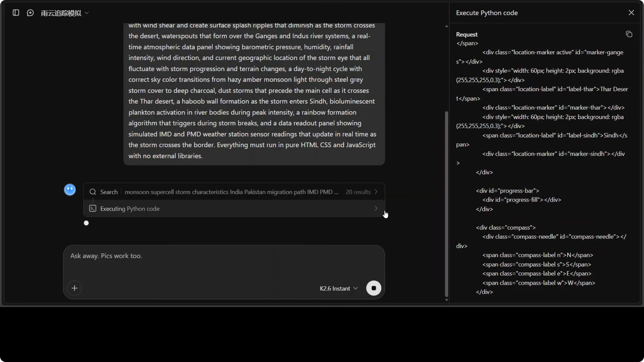Start a new chat with plus-bubble icon

[30, 13]
